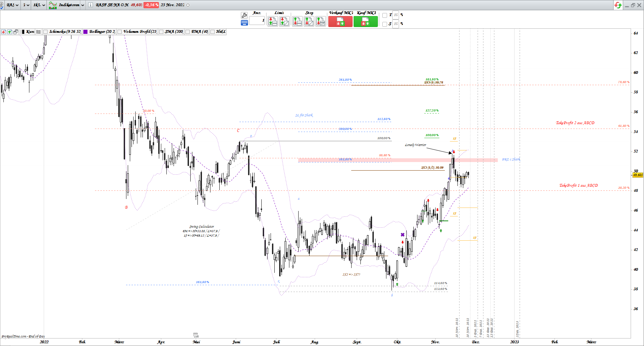Select the Bollinger (20 2) label
644x346 pixels.
coord(102,32)
